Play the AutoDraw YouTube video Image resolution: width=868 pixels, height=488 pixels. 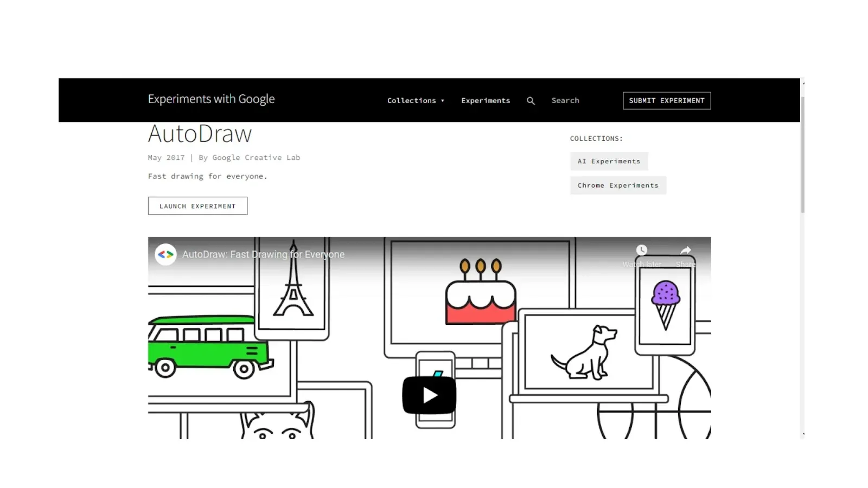tap(429, 395)
